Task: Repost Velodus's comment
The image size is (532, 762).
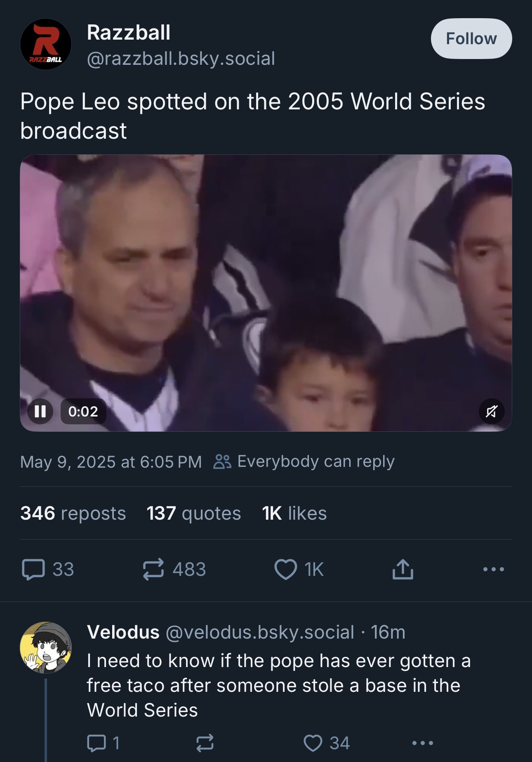Action: click(x=205, y=743)
